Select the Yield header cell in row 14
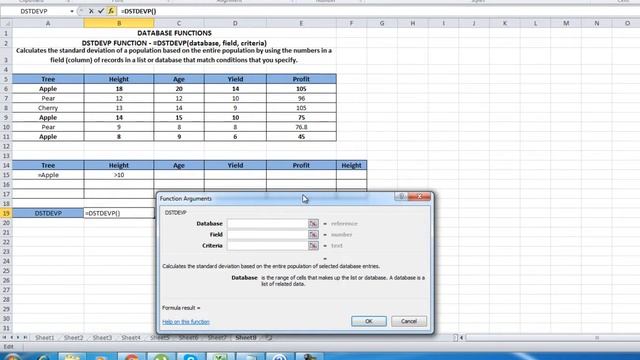The height and width of the screenshot is (360, 640). pos(235,165)
